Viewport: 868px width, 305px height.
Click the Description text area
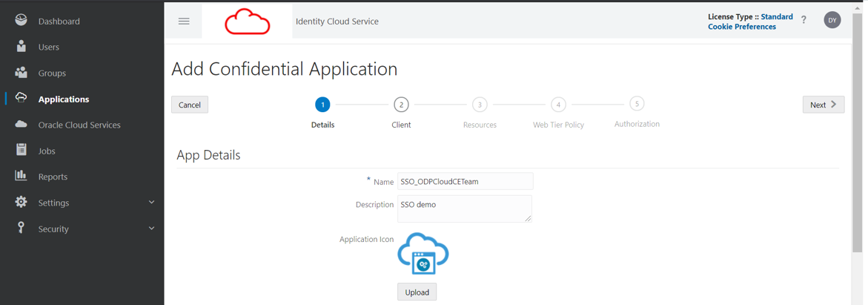point(465,209)
